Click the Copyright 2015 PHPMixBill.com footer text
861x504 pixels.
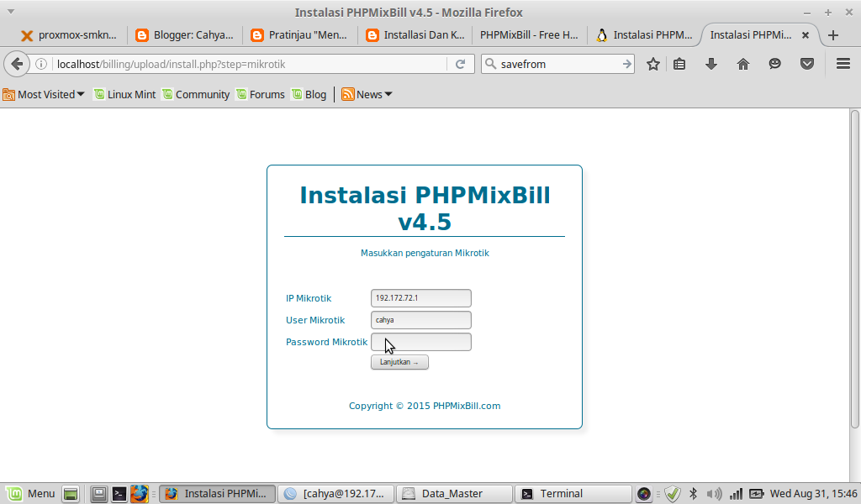(x=425, y=406)
